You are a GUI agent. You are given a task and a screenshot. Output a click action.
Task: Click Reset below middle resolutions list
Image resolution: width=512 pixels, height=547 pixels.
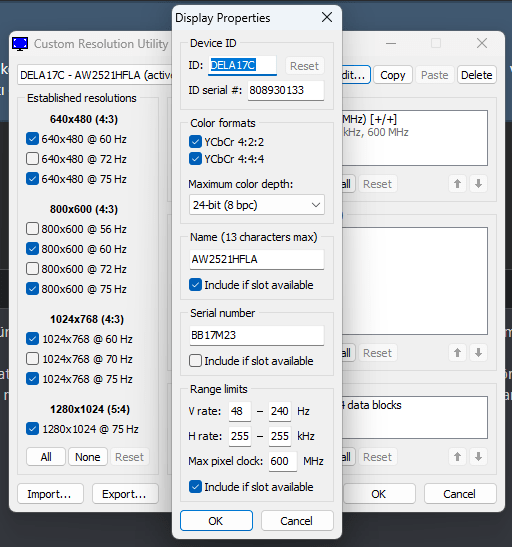click(x=377, y=353)
